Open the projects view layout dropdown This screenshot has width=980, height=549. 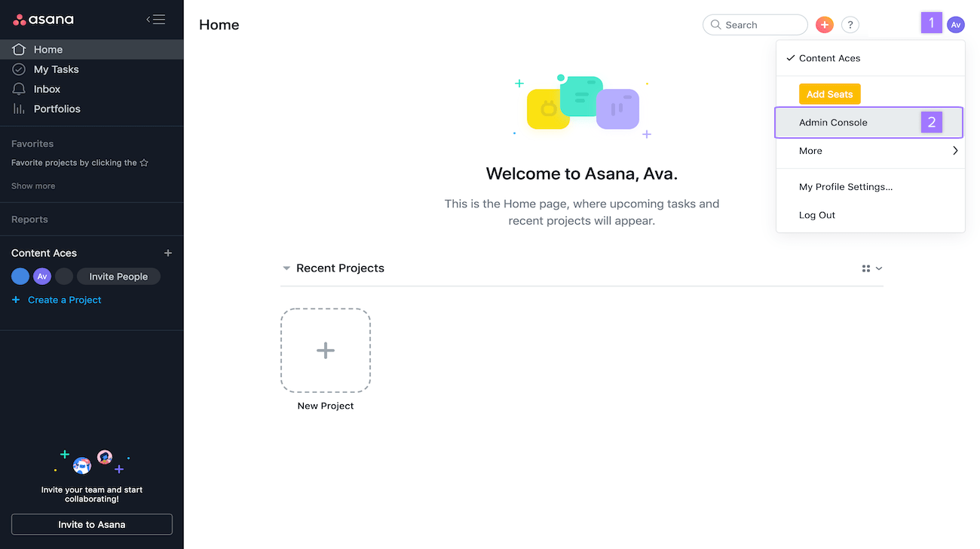[871, 268]
